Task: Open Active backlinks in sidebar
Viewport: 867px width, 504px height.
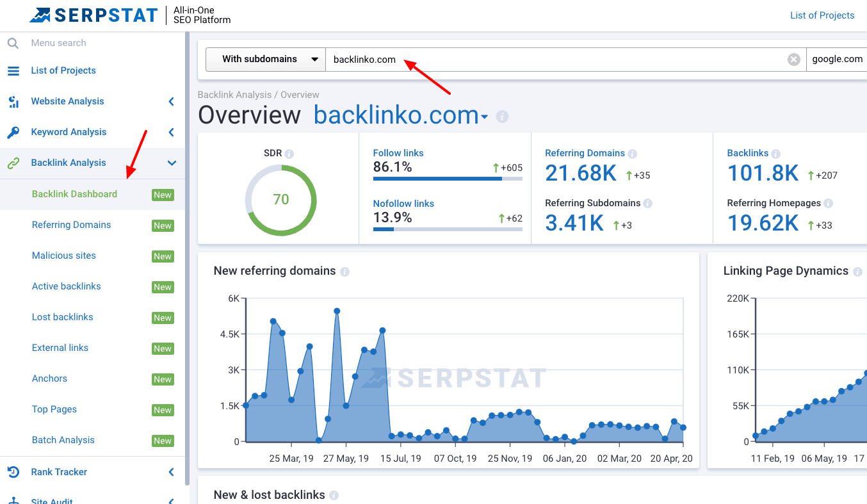Action: pyautogui.click(x=67, y=286)
